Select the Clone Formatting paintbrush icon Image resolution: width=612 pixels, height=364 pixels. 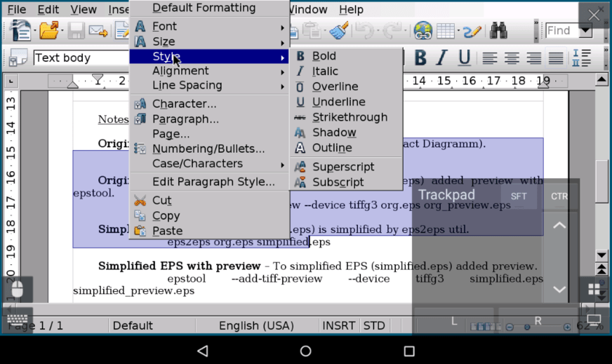(x=339, y=30)
